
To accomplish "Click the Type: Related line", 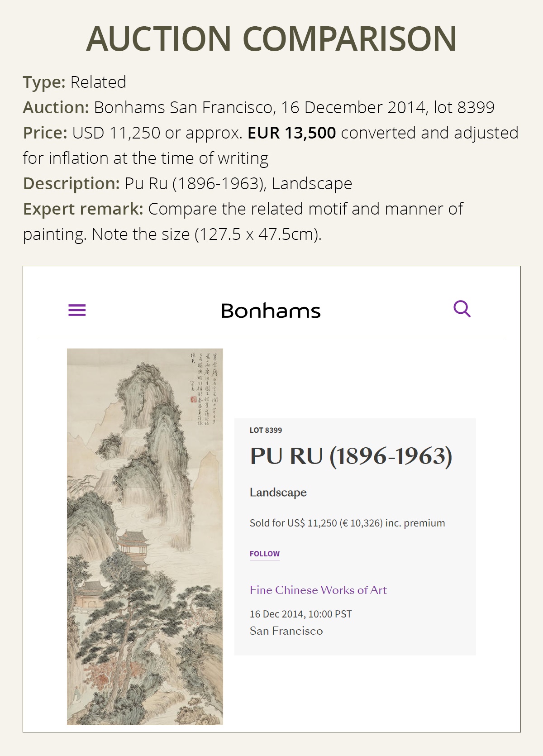I will [x=75, y=82].
